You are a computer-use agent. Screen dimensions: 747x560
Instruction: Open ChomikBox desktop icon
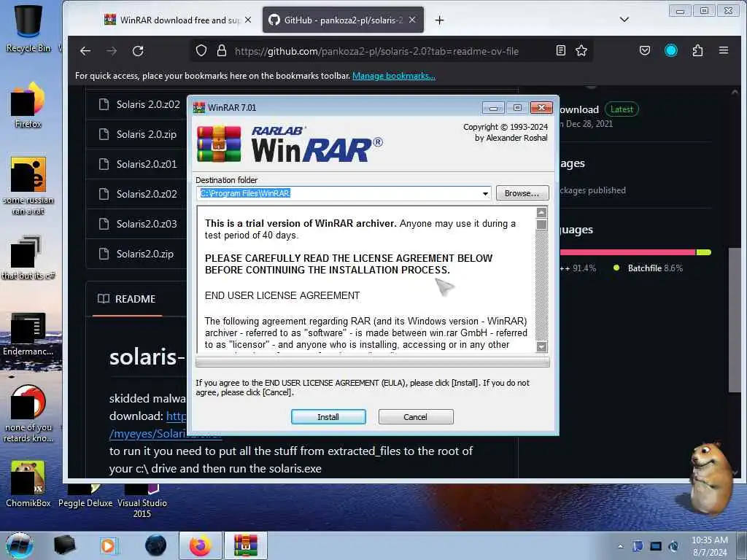pos(28,483)
